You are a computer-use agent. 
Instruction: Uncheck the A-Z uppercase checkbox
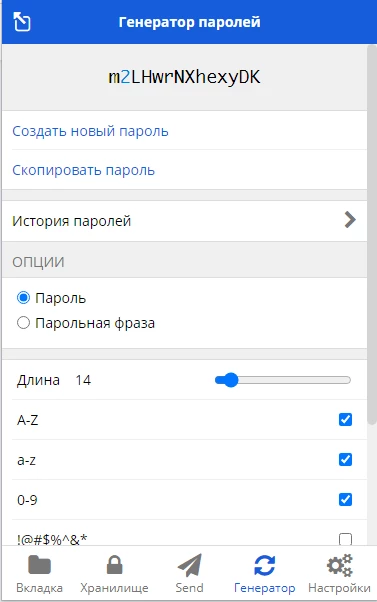coord(346,420)
